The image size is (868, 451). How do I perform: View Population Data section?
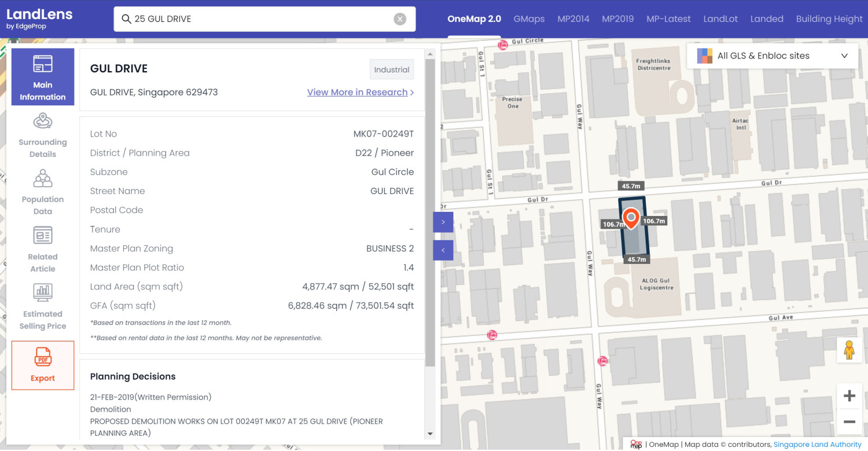coord(43,192)
